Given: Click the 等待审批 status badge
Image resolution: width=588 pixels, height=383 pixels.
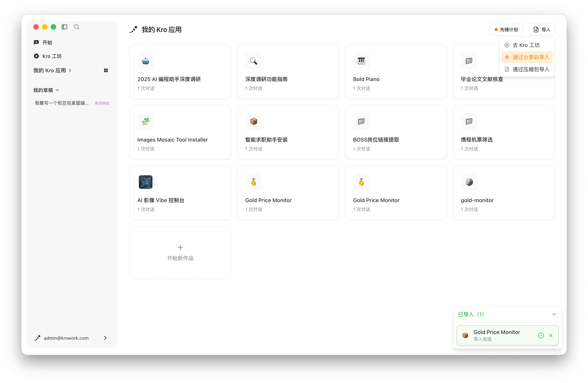Looking at the screenshot, I should click(102, 103).
